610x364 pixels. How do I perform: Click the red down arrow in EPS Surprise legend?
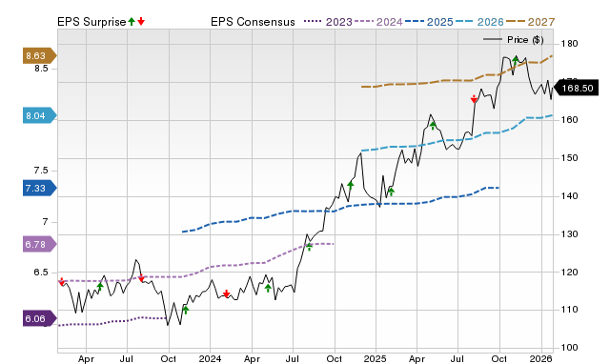point(141,21)
